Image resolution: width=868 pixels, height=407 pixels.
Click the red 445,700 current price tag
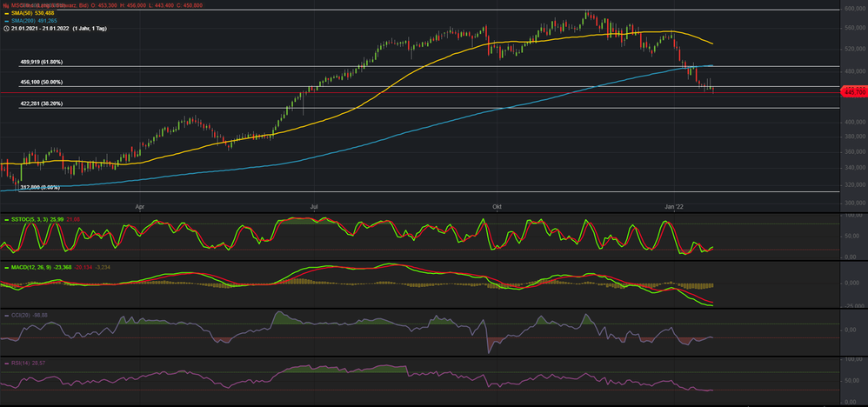(853, 90)
